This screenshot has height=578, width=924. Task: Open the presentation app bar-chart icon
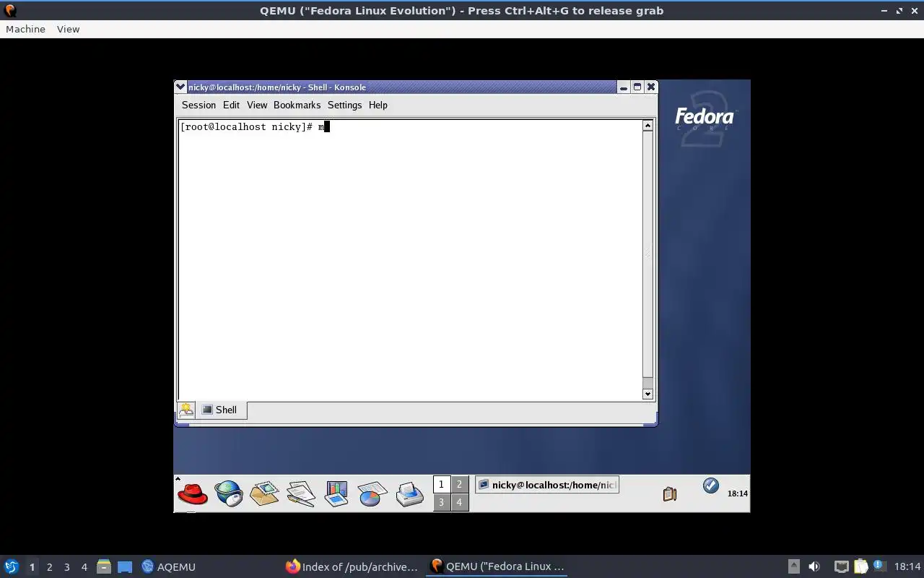pos(336,494)
